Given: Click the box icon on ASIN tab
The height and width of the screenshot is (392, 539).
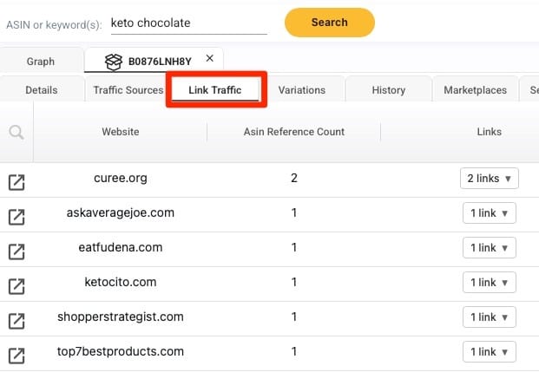Looking at the screenshot, I should click(x=113, y=62).
